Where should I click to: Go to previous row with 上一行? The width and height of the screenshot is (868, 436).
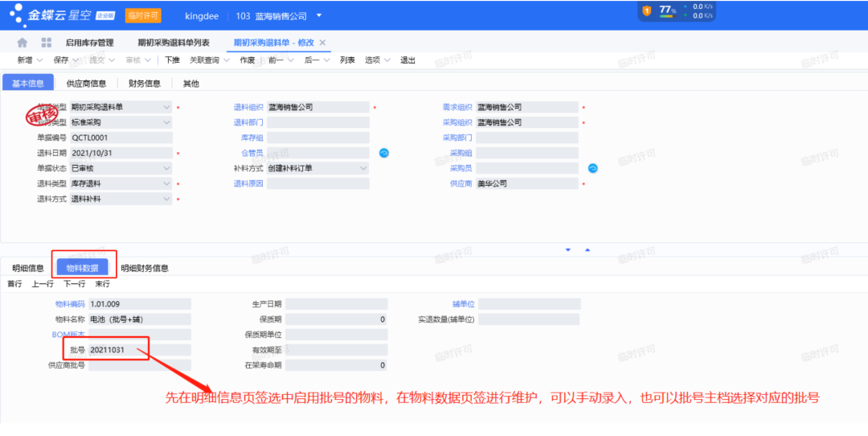43,284
